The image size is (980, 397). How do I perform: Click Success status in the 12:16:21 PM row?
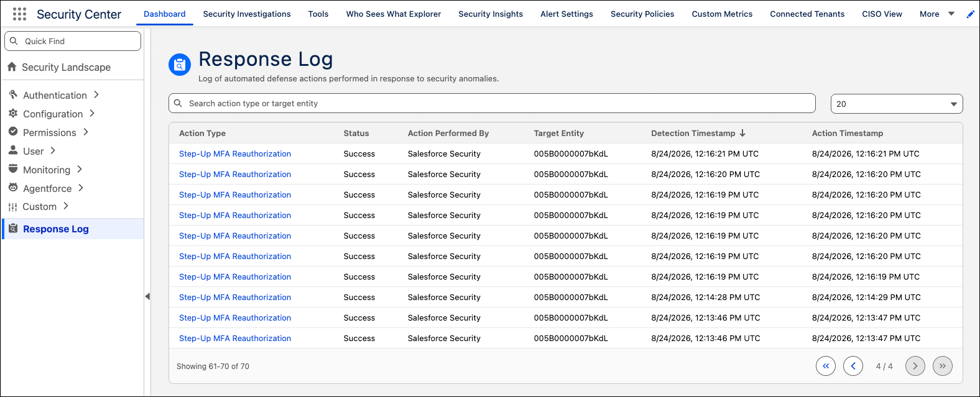tap(359, 153)
